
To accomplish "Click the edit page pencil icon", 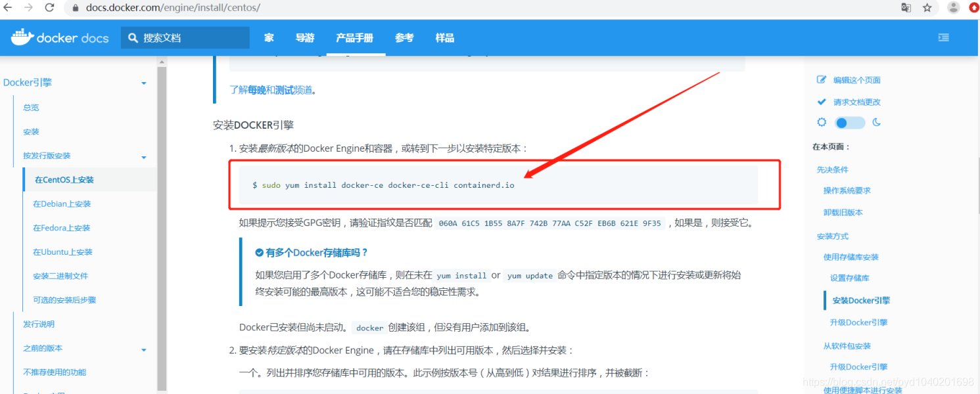I will pyautogui.click(x=821, y=80).
